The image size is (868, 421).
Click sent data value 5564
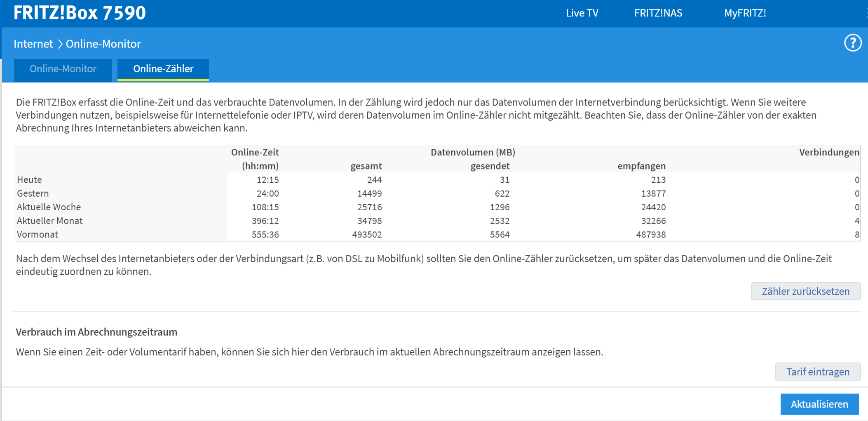[x=500, y=234]
